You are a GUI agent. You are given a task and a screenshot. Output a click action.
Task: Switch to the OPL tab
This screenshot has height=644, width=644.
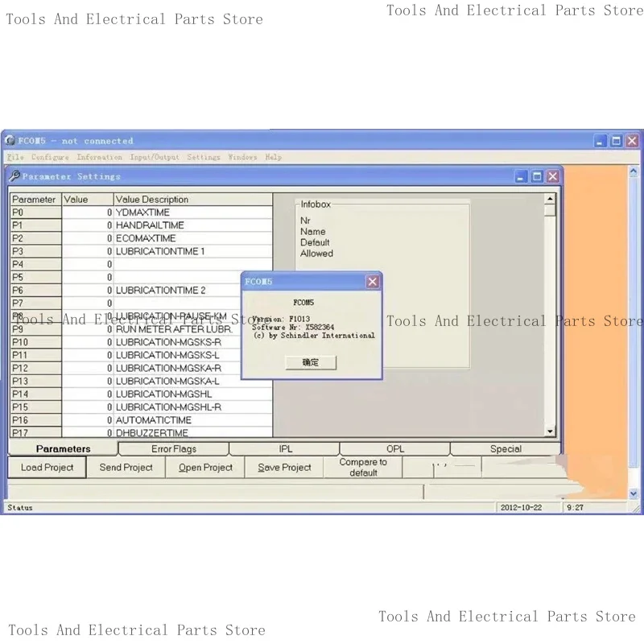point(395,449)
